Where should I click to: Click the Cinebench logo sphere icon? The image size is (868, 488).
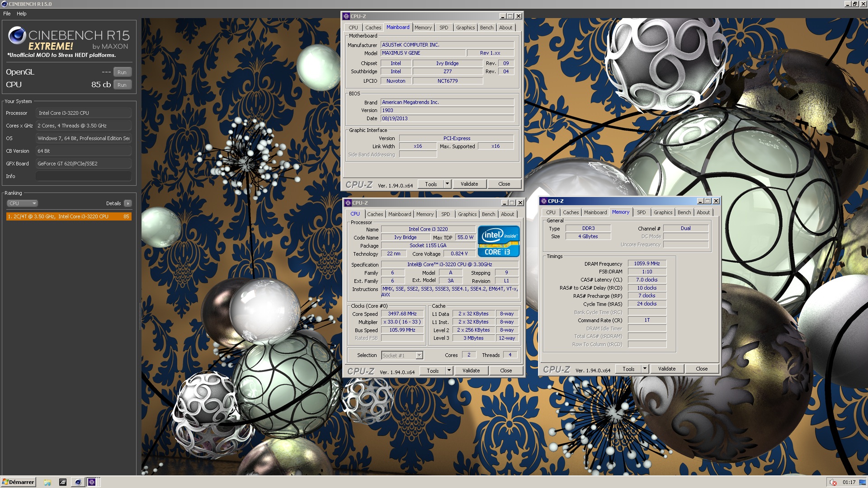click(x=17, y=35)
